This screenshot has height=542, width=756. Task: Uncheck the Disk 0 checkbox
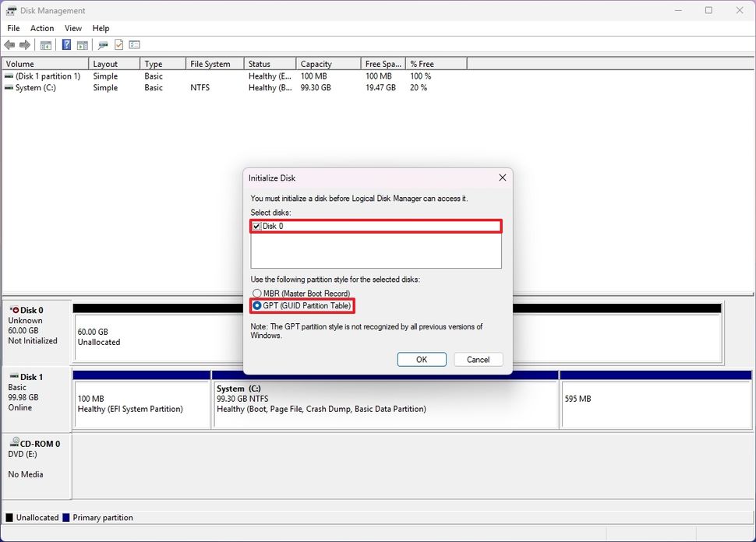pyautogui.click(x=256, y=226)
